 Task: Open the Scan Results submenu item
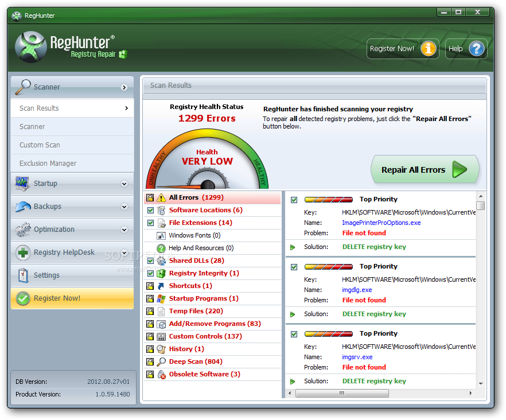coord(72,108)
